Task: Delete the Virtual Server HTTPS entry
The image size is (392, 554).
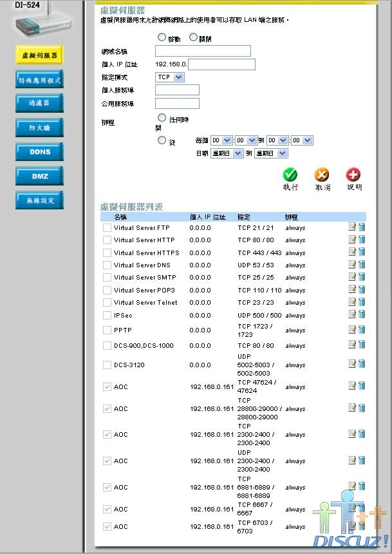Action: point(362,252)
